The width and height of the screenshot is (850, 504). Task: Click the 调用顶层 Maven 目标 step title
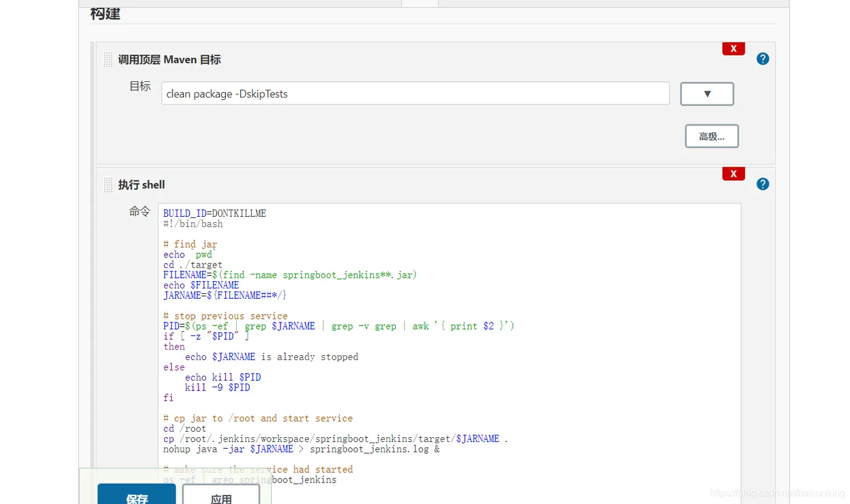tap(169, 60)
